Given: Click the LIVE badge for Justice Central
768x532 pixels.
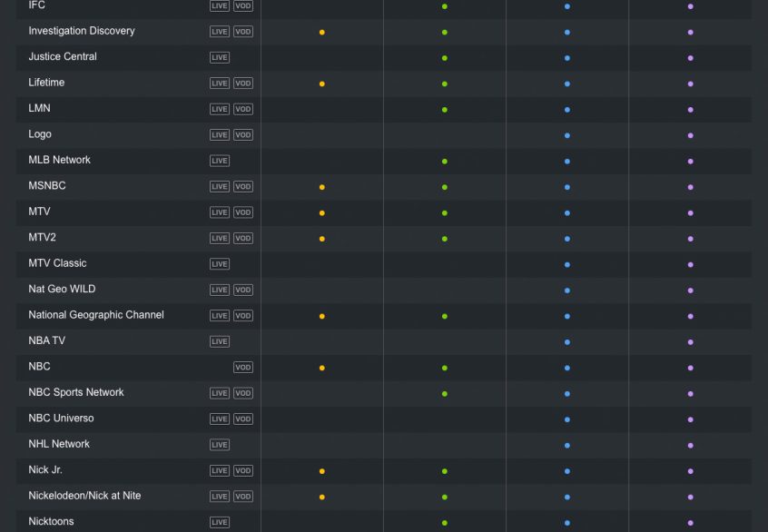Looking at the screenshot, I should (x=220, y=58).
